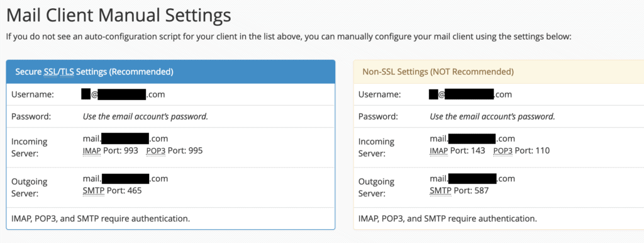Click the SMTP Port: 587 text
This screenshot has width=644, height=243.
[459, 191]
